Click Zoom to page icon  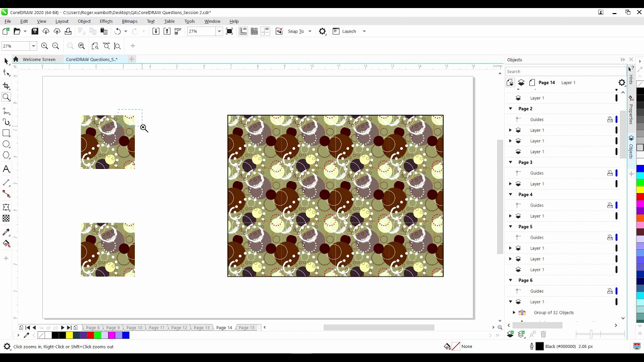(x=95, y=46)
